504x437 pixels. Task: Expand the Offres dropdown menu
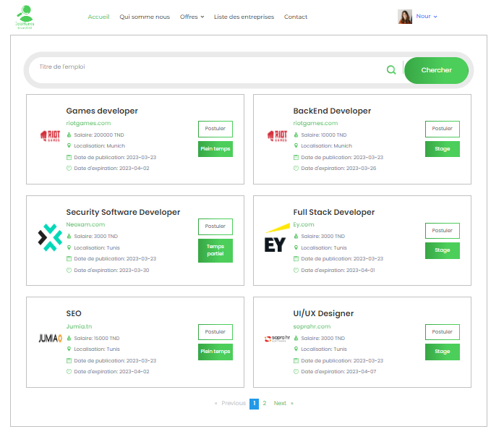coord(192,17)
